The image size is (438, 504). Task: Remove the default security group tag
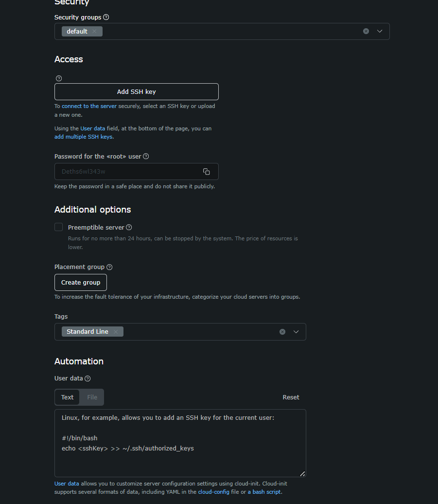(94, 31)
